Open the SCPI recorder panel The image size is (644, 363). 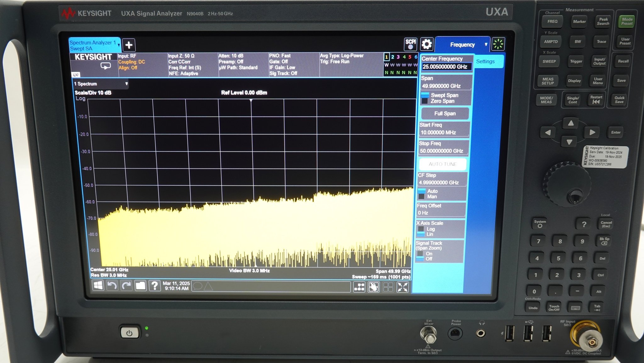[x=410, y=44]
